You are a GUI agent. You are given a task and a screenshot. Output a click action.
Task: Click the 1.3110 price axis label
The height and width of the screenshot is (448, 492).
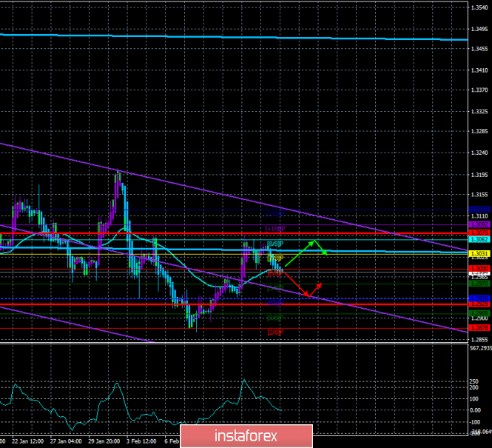[479, 216]
